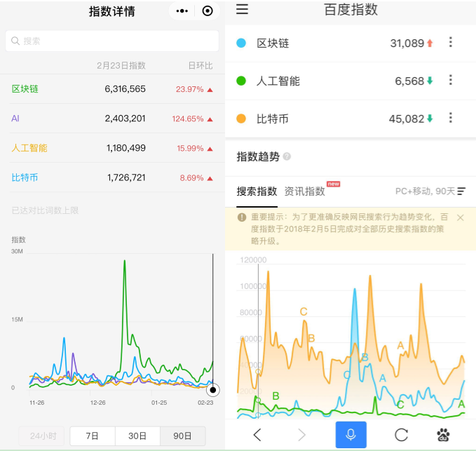Open the Baidu paw home icon
Screen dimensions: 476x451
coord(443,435)
